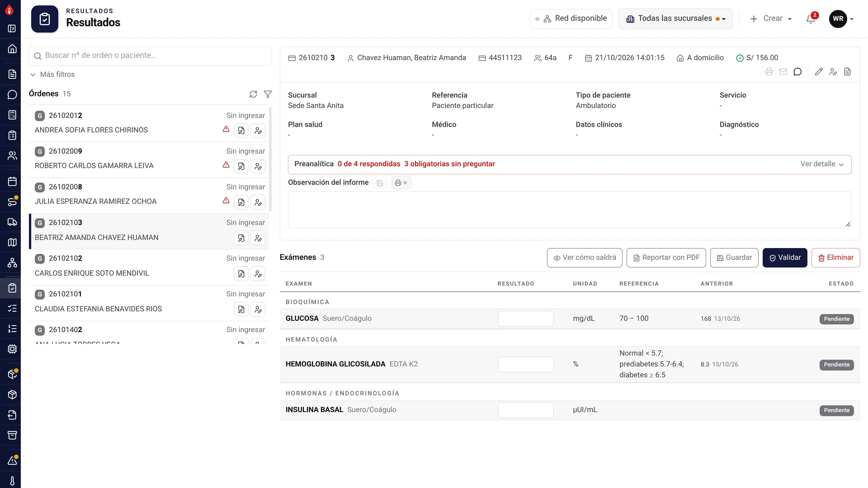This screenshot has height=488, width=868.
Task: Open the Crear dropdown
Action: click(771, 19)
